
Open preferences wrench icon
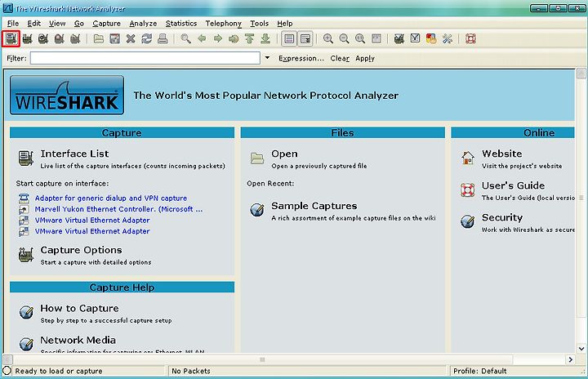point(448,38)
